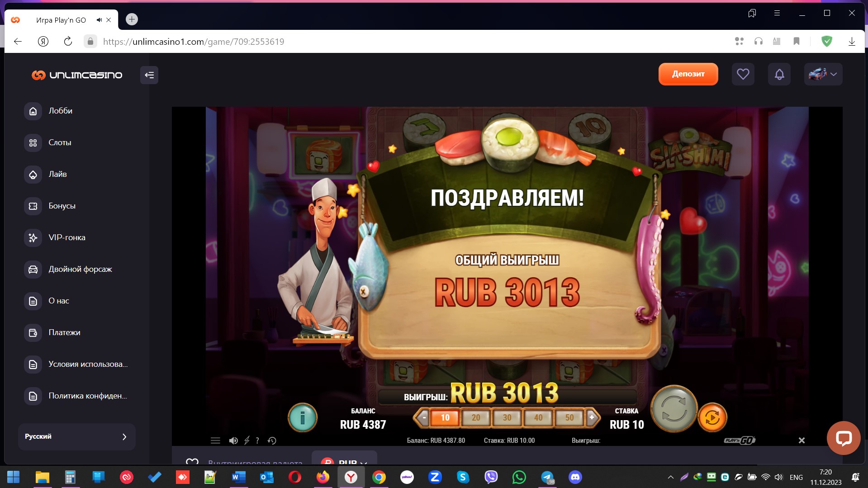868x488 pixels.
Task: Increase the bet with plus arrow
Action: point(591,417)
